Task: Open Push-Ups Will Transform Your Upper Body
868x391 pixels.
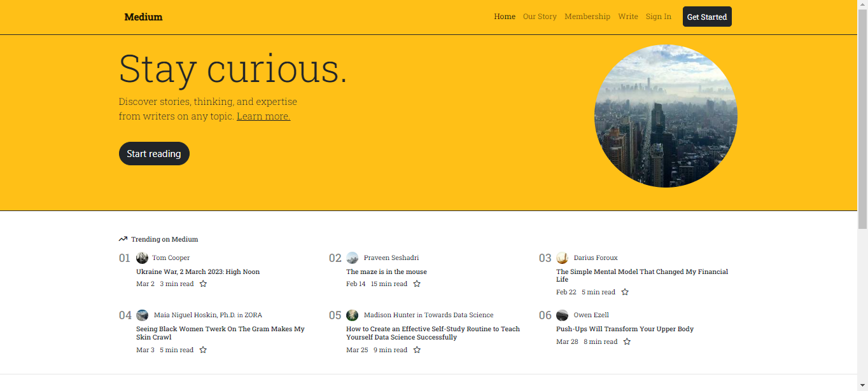Action: coord(625,329)
